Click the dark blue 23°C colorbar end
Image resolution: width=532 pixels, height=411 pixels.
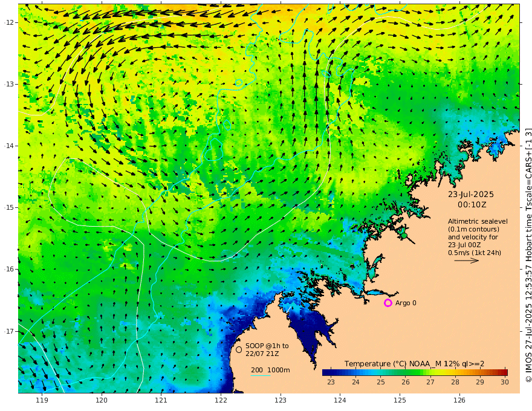pos(326,373)
